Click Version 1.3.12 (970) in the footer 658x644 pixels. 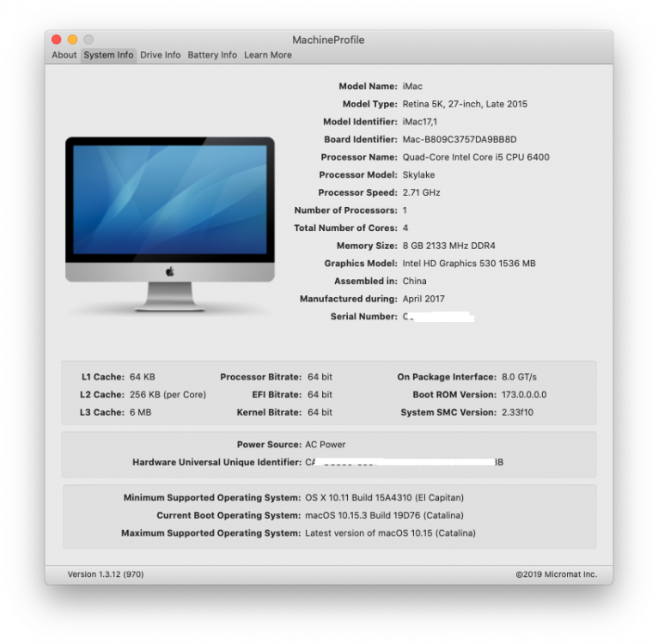tap(106, 574)
